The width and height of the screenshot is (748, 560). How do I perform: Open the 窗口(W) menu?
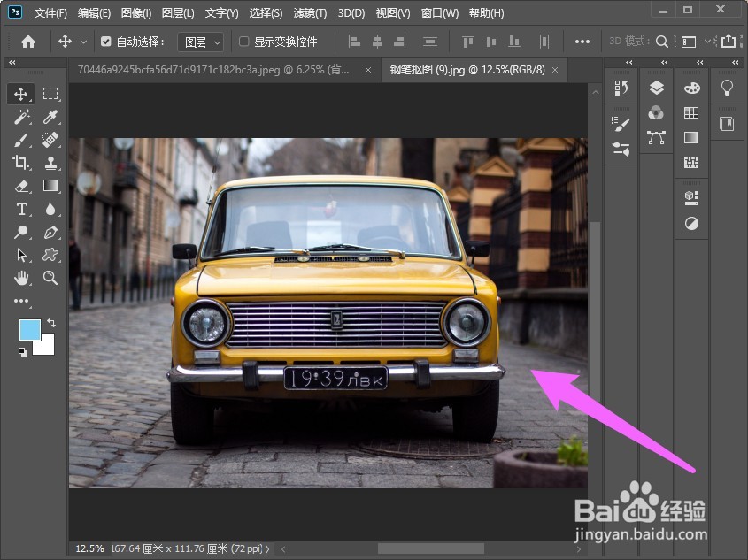coord(439,13)
